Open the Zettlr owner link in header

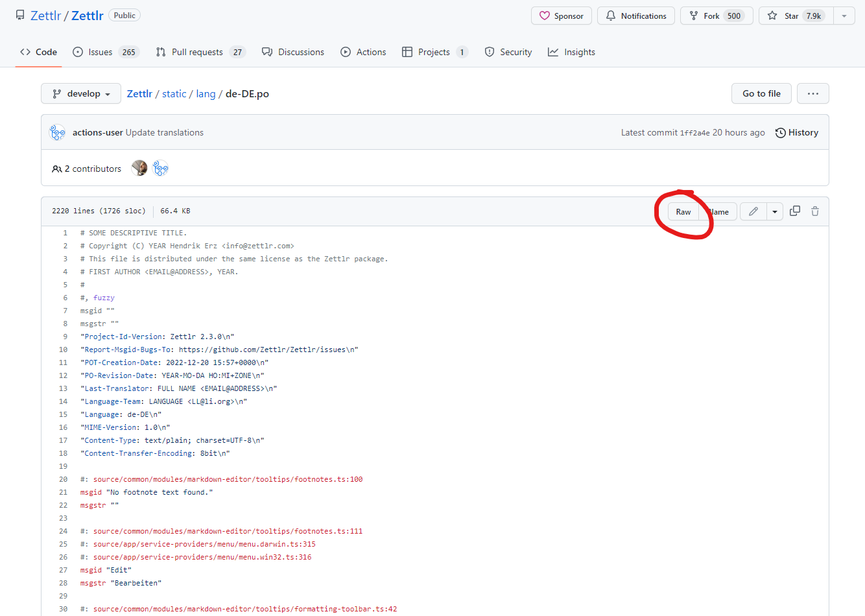coord(45,16)
